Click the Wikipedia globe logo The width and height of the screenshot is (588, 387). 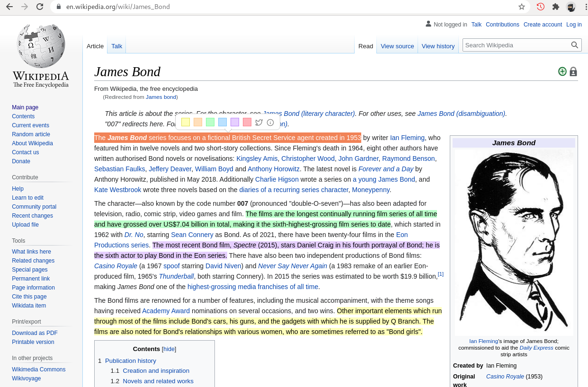click(x=41, y=46)
